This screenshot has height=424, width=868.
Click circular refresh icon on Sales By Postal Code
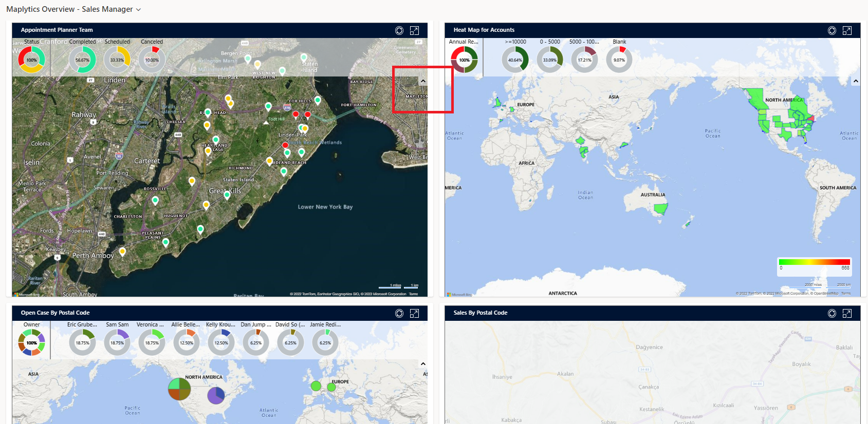(832, 314)
